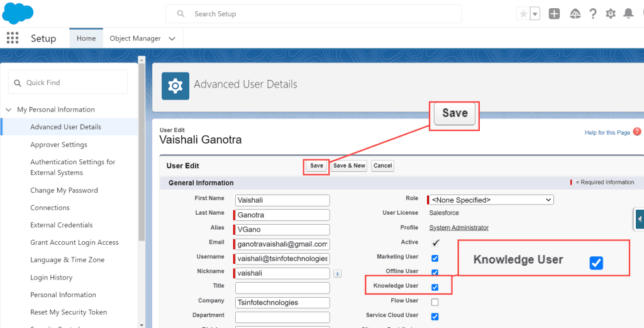This screenshot has height=328, width=644.
Task: Open Connections in sidebar
Action: click(50, 208)
